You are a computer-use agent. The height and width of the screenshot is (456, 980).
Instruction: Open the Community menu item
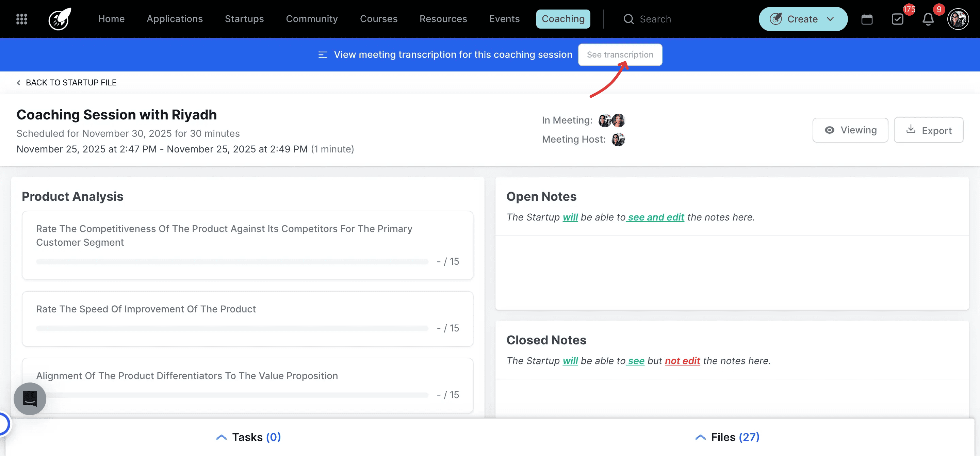tap(312, 19)
